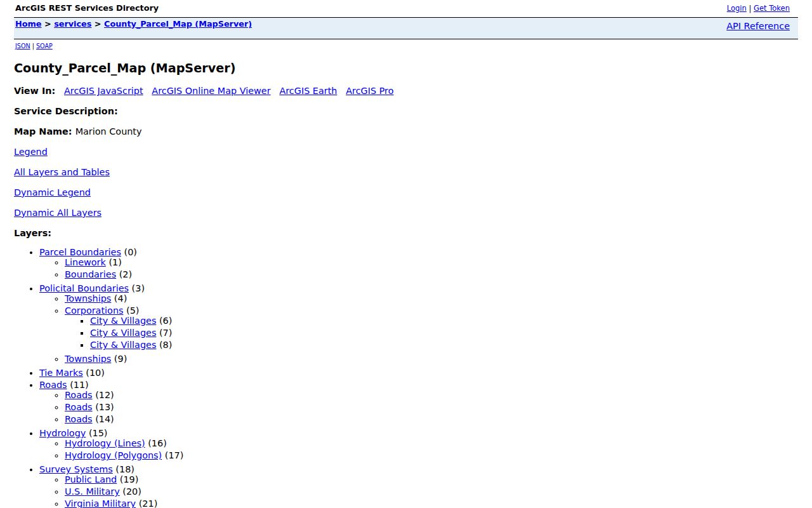
Task: Open the Hydrology group layer (15)
Action: coord(62,433)
